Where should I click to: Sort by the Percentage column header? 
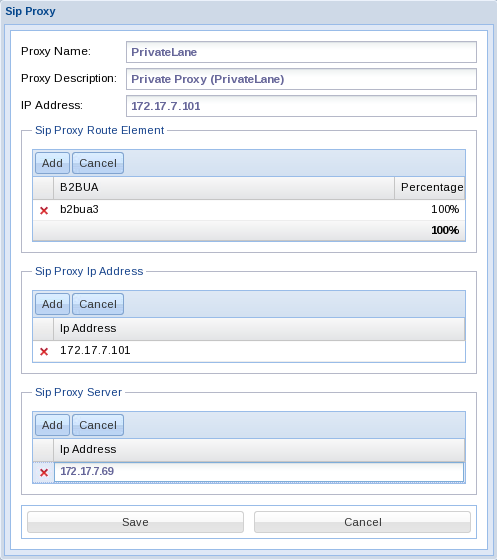click(x=430, y=188)
